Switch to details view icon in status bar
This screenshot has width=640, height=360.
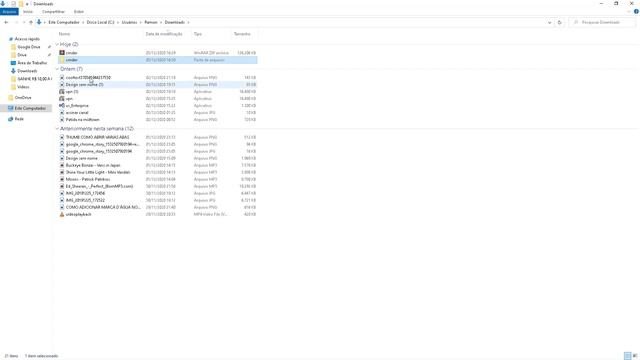[627, 356]
